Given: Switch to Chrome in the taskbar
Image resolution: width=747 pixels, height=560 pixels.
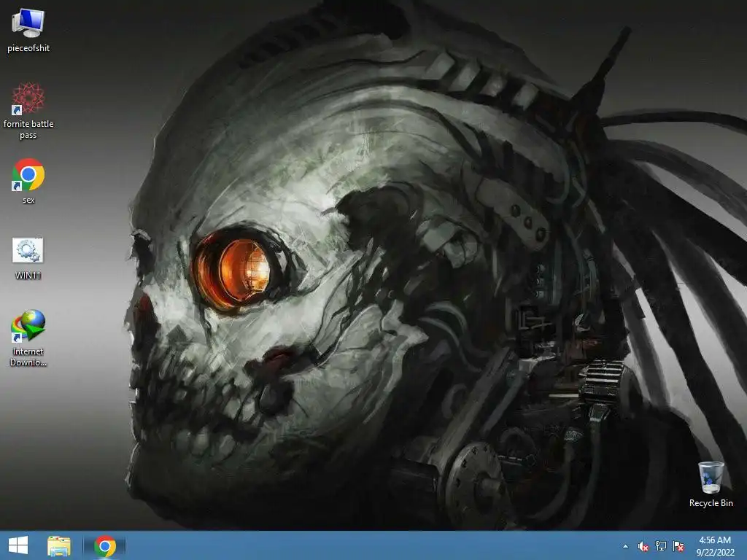Looking at the screenshot, I should (x=105, y=545).
